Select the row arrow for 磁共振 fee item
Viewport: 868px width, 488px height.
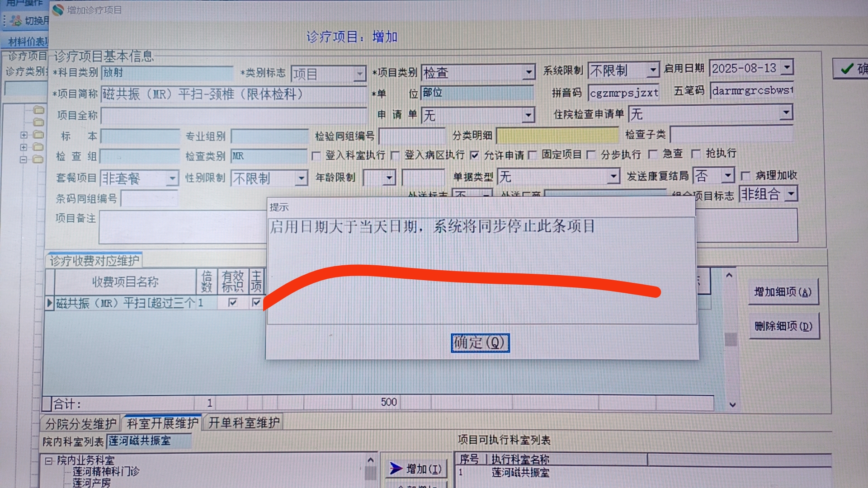pyautogui.click(x=50, y=302)
